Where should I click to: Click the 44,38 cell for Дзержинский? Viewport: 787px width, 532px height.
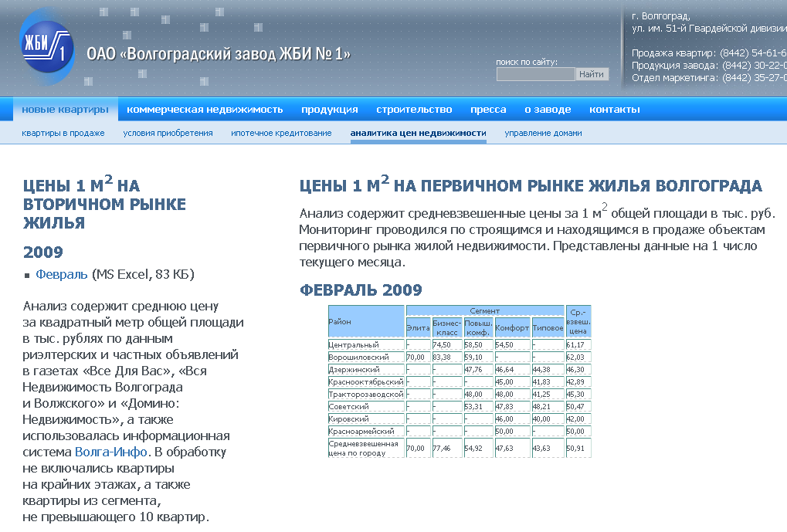[548, 369]
